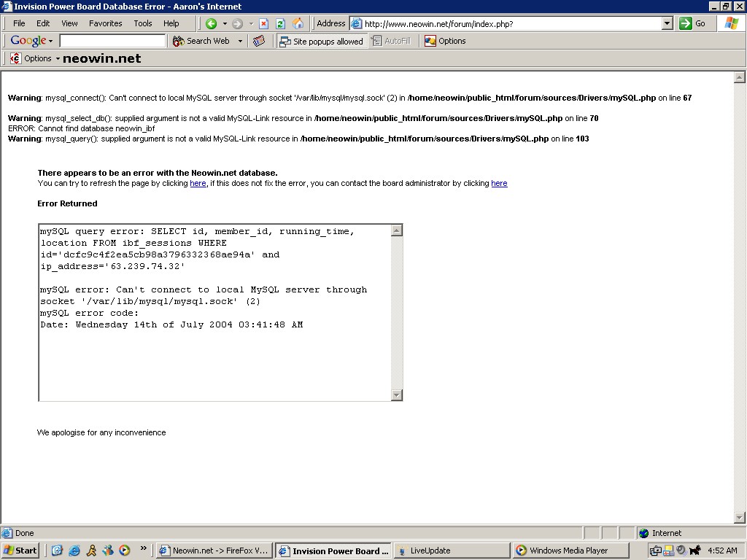Viewport: 747px width, 560px height.
Task: Click the Windows flag throbber logo
Action: (732, 23)
